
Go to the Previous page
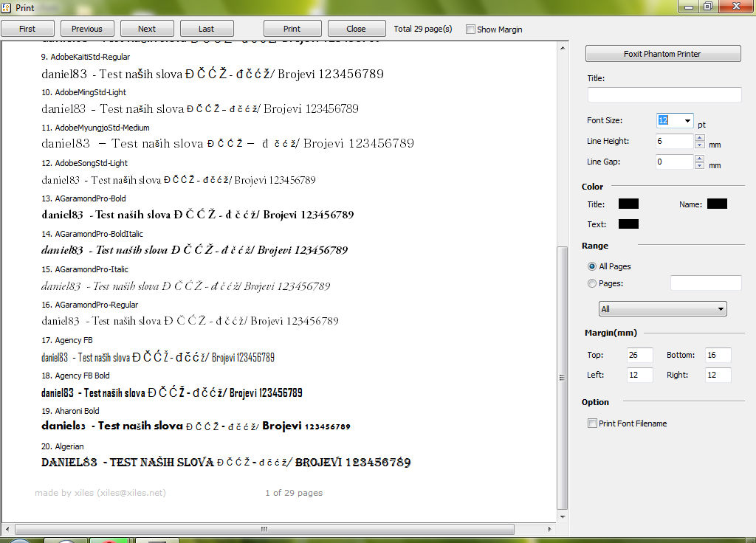click(87, 29)
